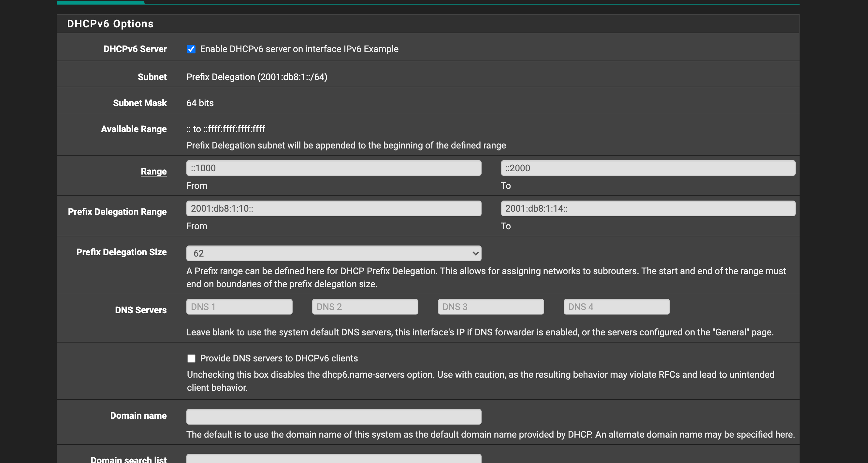Image resolution: width=868 pixels, height=463 pixels.
Task: Click the Prefix Delegation Range label
Action: pos(117,212)
